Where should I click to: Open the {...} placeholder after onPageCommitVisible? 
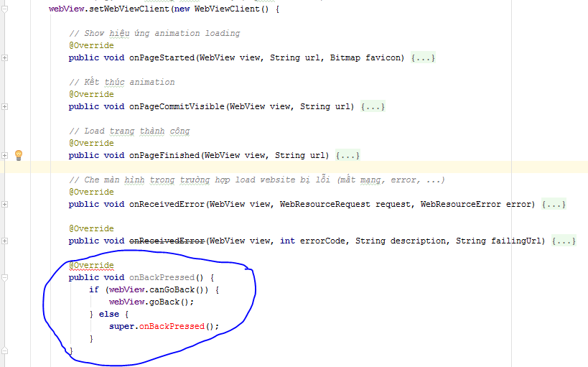point(373,106)
